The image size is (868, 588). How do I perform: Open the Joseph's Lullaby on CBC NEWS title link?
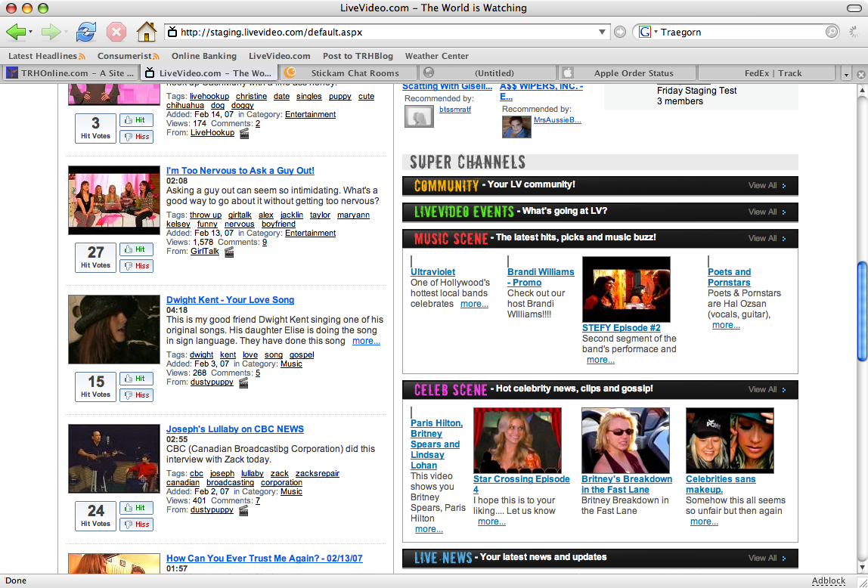[235, 429]
